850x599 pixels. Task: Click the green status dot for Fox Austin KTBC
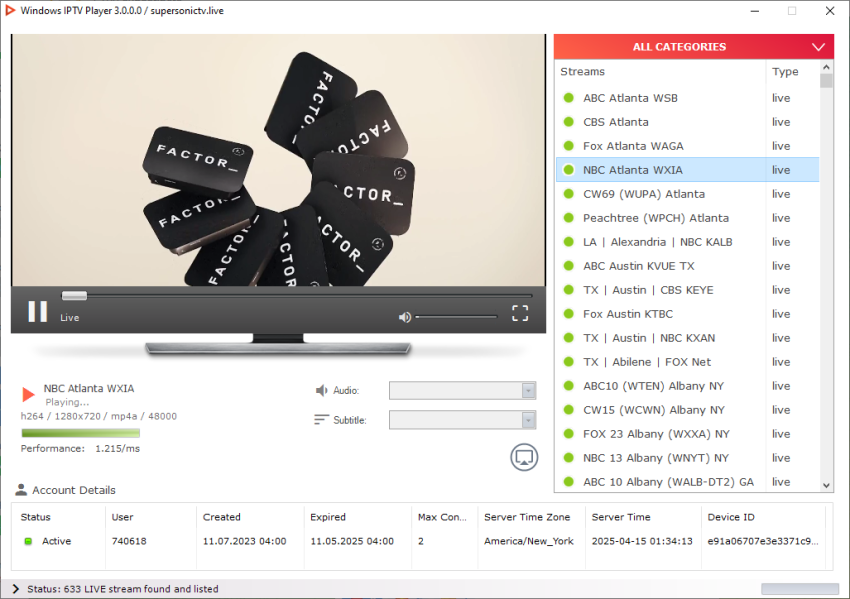point(569,314)
